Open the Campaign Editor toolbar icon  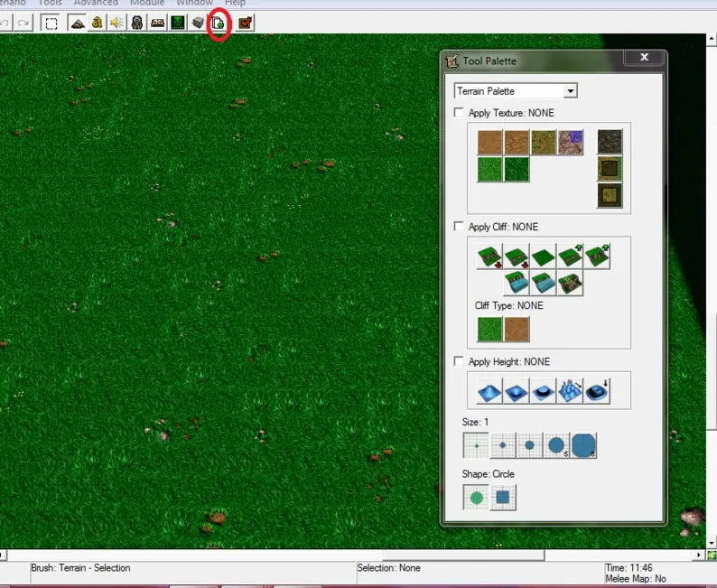157,23
